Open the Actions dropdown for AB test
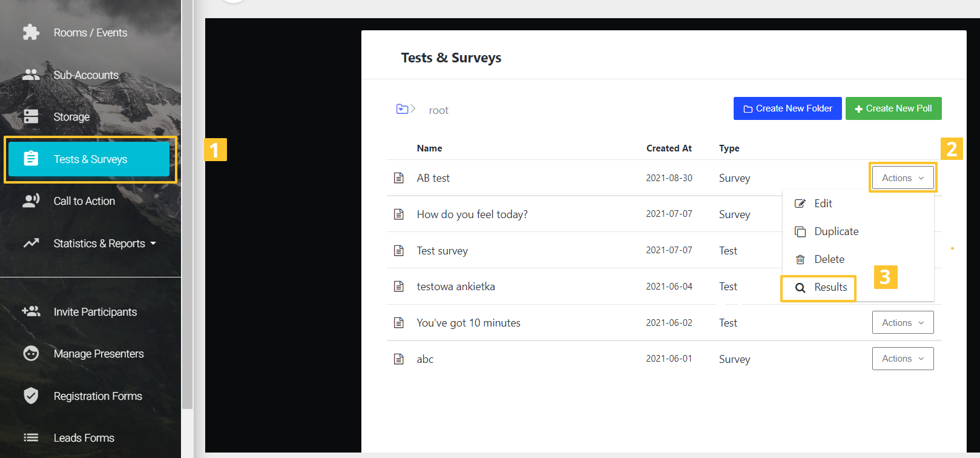980x458 pixels. pyautogui.click(x=903, y=178)
